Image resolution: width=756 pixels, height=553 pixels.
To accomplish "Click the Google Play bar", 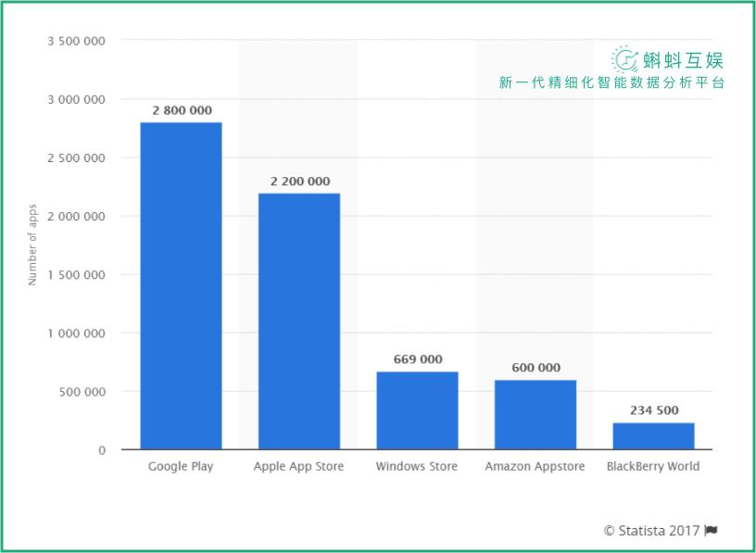I will [182, 286].
